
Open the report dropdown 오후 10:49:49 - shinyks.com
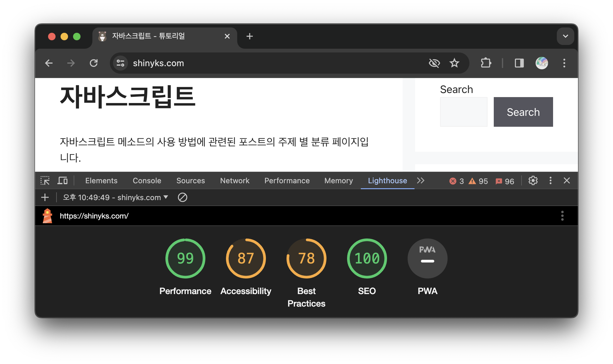(x=116, y=197)
